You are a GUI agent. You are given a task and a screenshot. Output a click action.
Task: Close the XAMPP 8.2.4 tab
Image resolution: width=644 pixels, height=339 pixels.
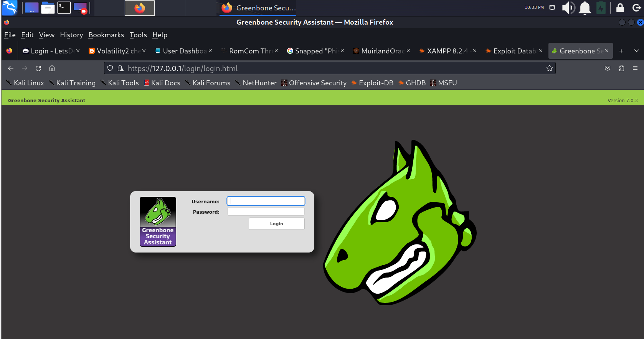pyautogui.click(x=475, y=51)
